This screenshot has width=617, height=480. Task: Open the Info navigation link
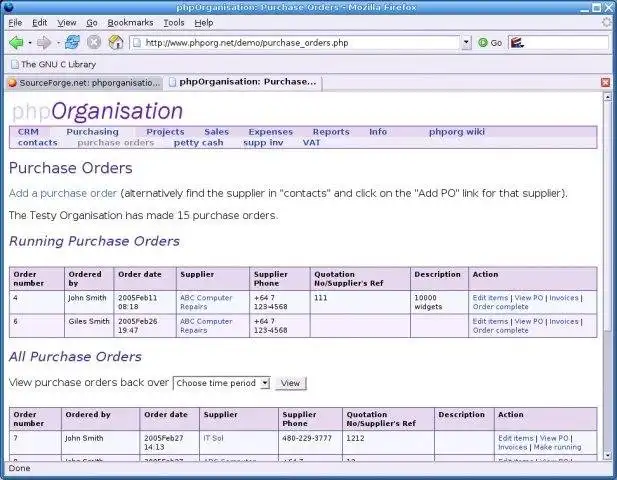(x=378, y=132)
